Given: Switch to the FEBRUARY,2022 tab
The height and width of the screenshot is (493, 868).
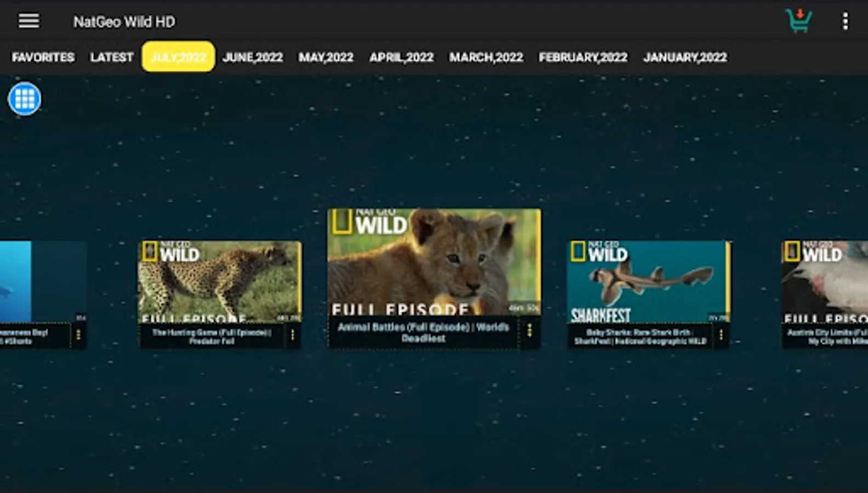Looking at the screenshot, I should (583, 57).
